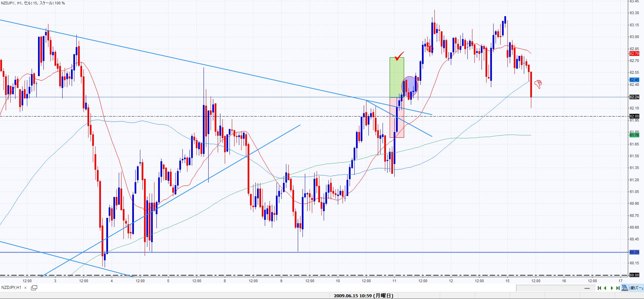Step back one bar with the left arrow

pos(606,288)
